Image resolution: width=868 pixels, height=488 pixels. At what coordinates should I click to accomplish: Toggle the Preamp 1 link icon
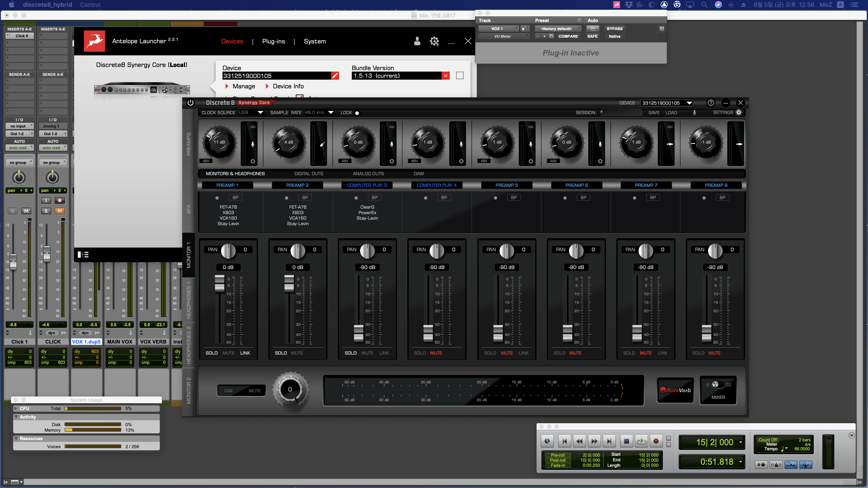click(x=253, y=127)
